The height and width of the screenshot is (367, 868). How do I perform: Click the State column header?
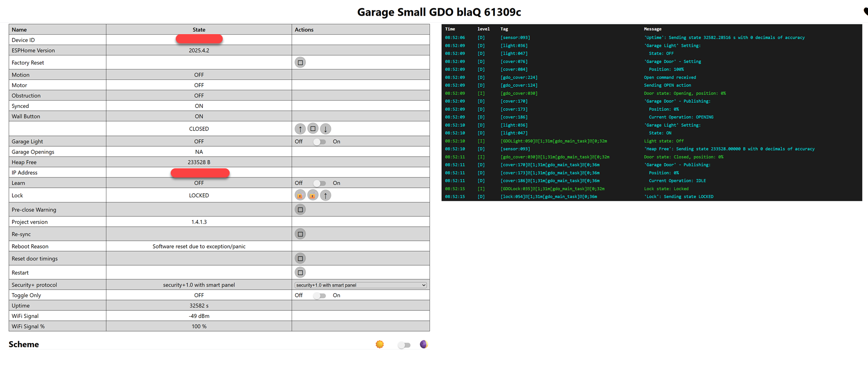[199, 30]
